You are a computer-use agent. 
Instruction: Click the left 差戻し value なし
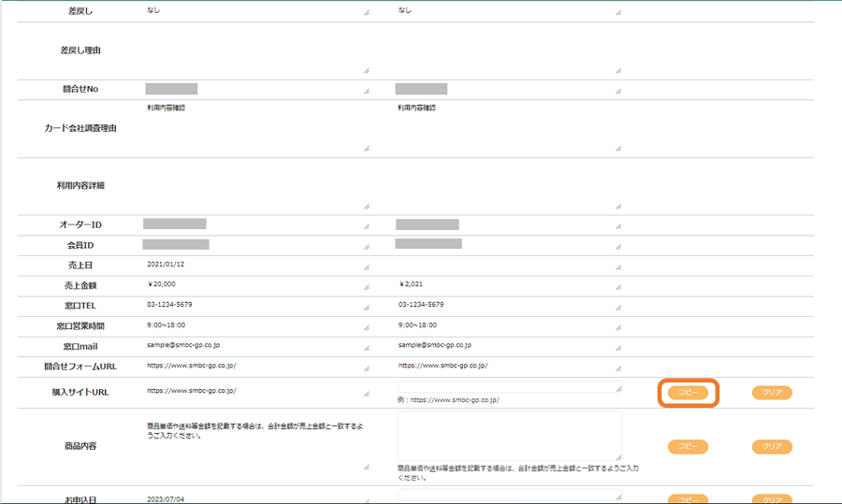[x=153, y=10]
